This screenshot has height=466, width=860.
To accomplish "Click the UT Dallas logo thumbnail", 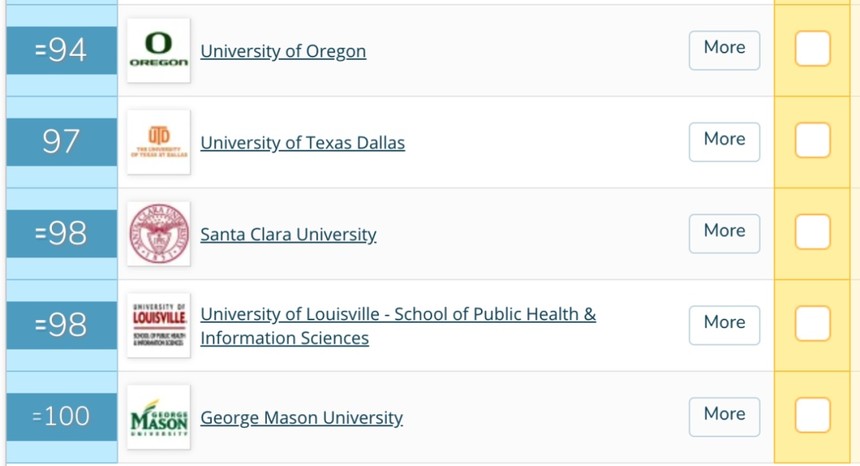I will click(x=159, y=142).
